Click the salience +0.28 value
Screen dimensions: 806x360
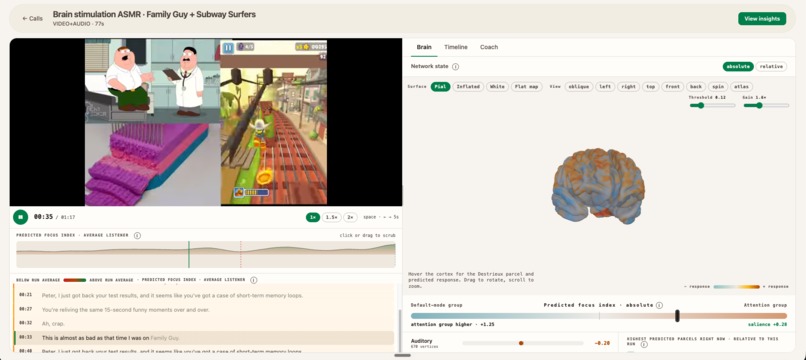click(767, 325)
